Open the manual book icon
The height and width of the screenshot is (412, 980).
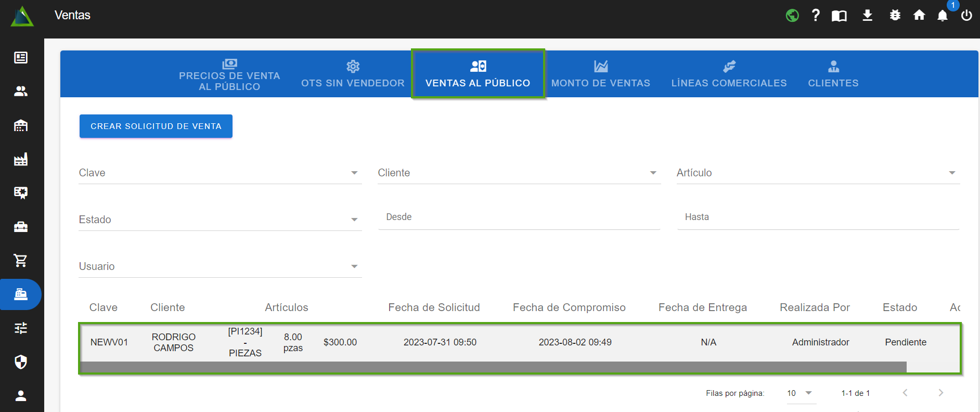coord(839,16)
